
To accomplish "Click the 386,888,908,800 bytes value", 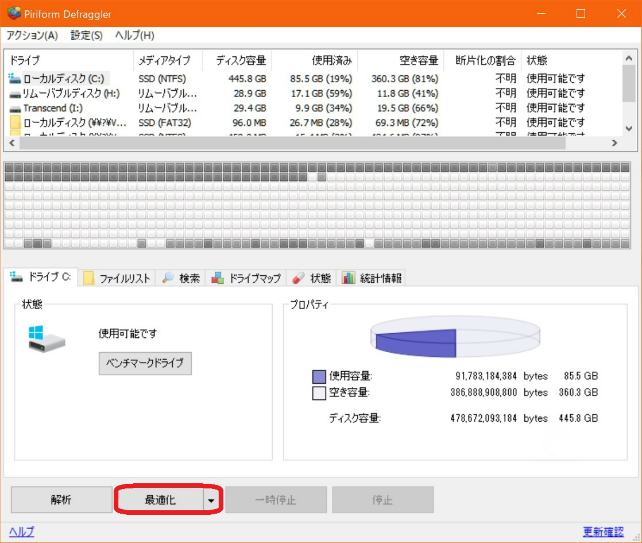I will pyautogui.click(x=499, y=392).
